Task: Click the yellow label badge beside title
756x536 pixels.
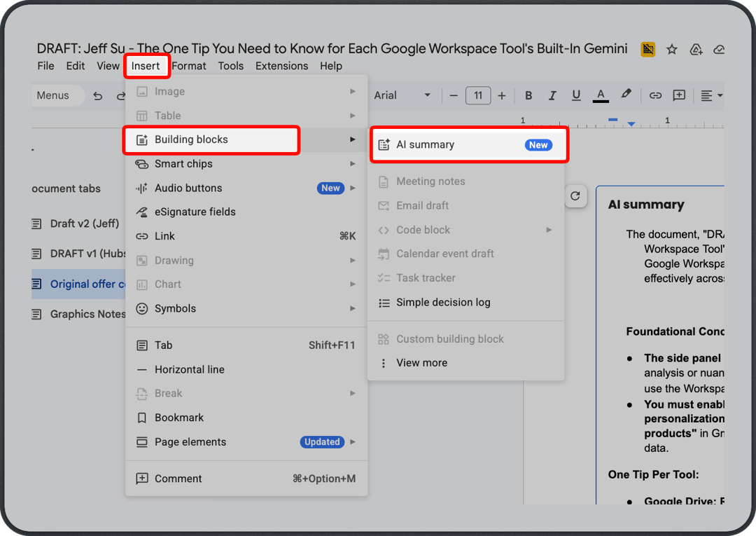Action: (647, 49)
